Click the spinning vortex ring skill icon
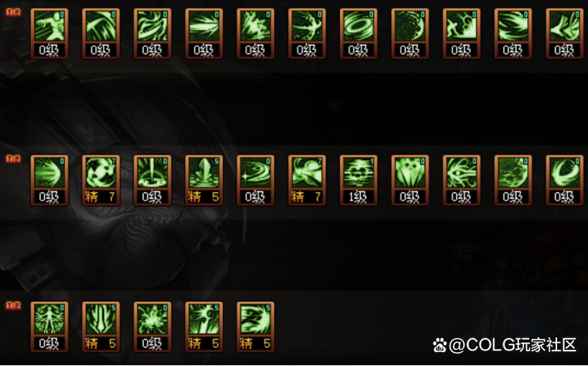 click(358, 33)
